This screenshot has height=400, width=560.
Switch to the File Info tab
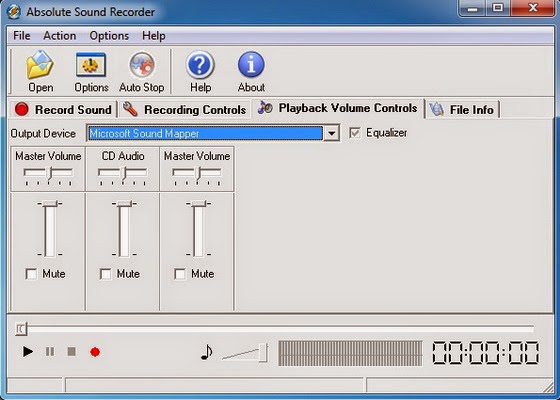coord(463,109)
